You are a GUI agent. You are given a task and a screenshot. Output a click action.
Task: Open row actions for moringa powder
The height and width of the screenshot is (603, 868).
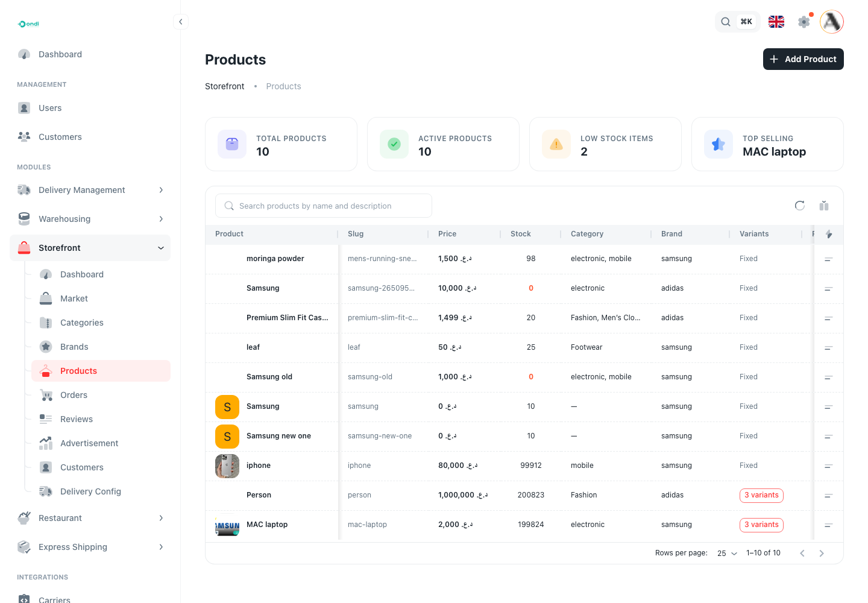tap(829, 259)
